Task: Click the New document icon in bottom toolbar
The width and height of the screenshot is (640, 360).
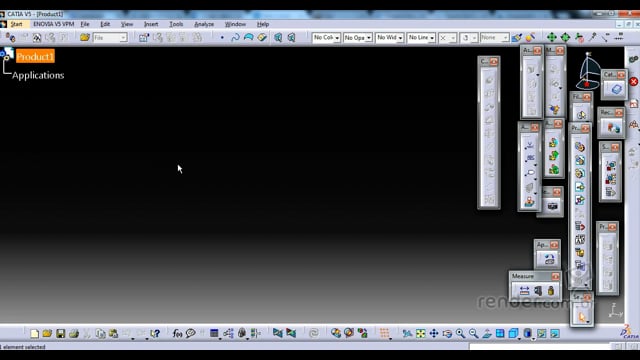Action: click(34, 333)
